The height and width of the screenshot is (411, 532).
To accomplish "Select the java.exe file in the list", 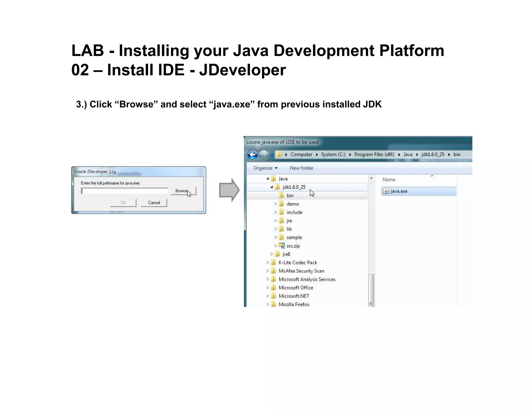I will tap(419, 191).
